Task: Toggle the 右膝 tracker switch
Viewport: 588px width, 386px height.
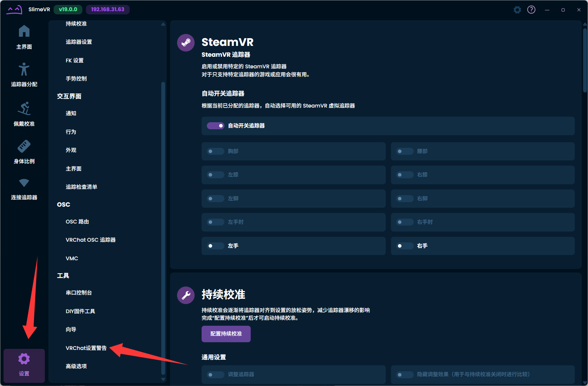Action: pyautogui.click(x=405, y=175)
